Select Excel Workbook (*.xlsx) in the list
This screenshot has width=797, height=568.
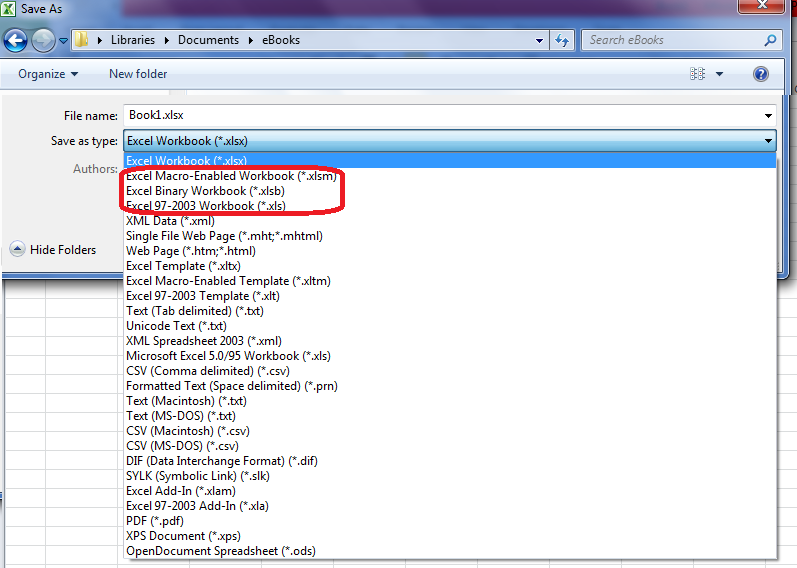[x=450, y=161]
